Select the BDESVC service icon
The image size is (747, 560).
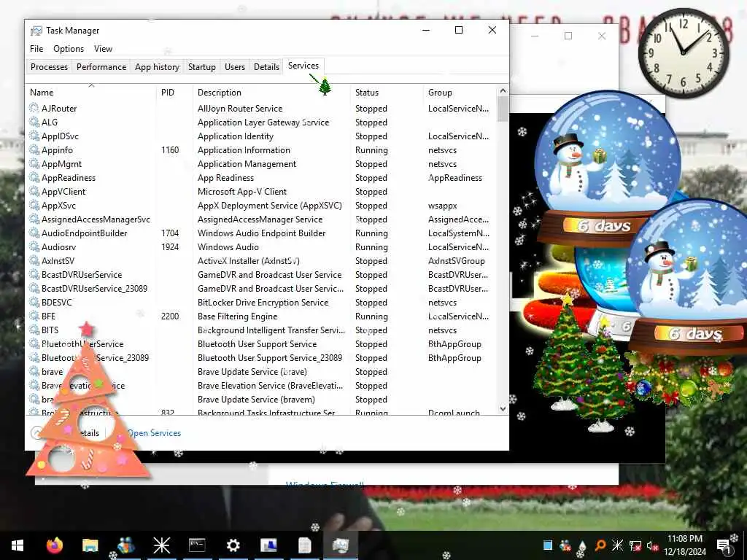(x=34, y=302)
